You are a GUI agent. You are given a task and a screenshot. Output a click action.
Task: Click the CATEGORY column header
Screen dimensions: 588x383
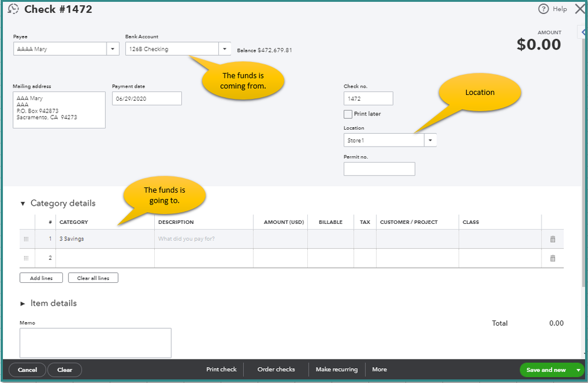click(x=74, y=222)
